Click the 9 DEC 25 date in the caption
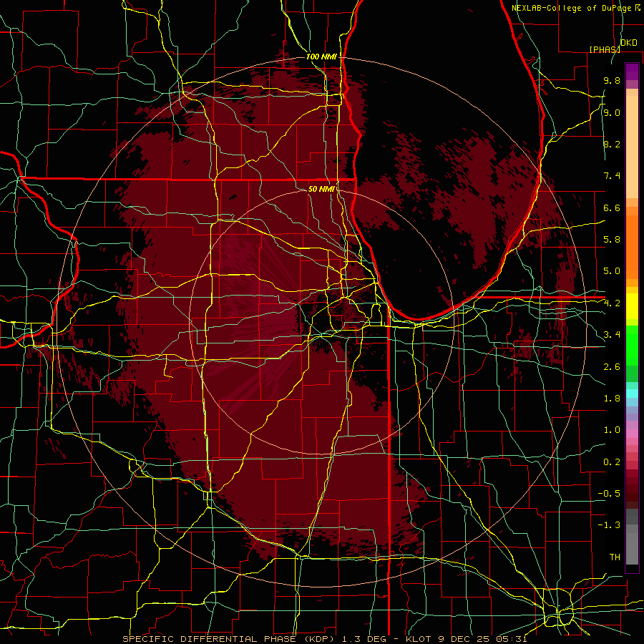Image resolution: width=644 pixels, height=644 pixels. (465, 639)
